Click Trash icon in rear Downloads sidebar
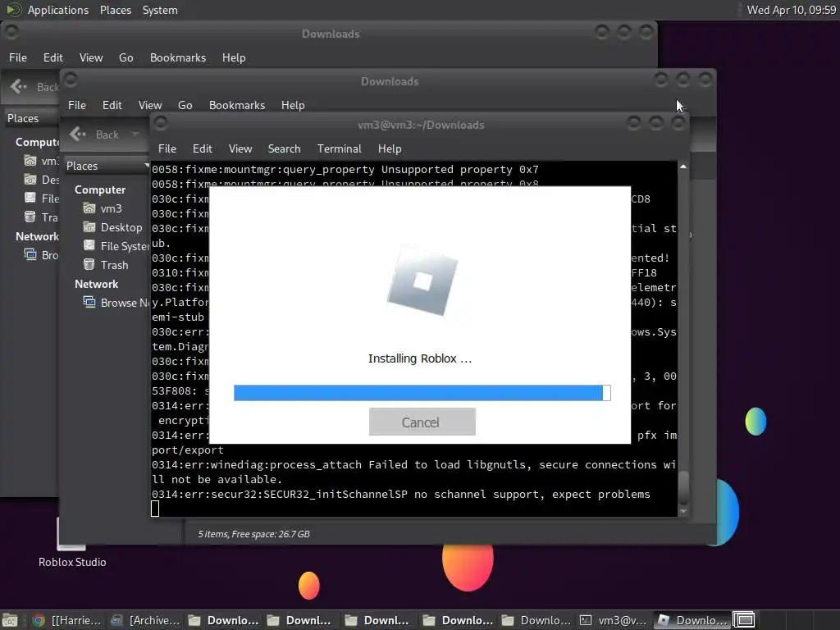This screenshot has height=630, width=840. (30, 217)
